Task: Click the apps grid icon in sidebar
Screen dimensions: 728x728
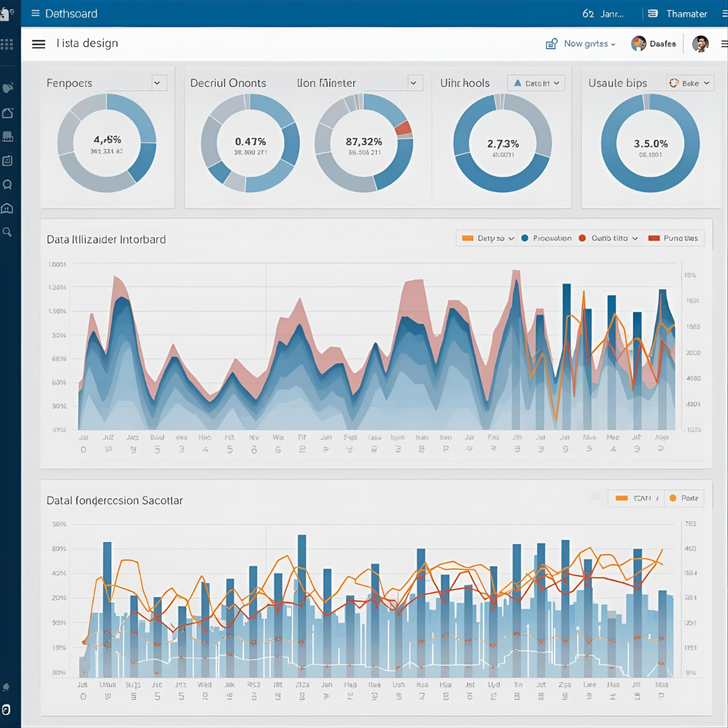Action: pos(7,44)
